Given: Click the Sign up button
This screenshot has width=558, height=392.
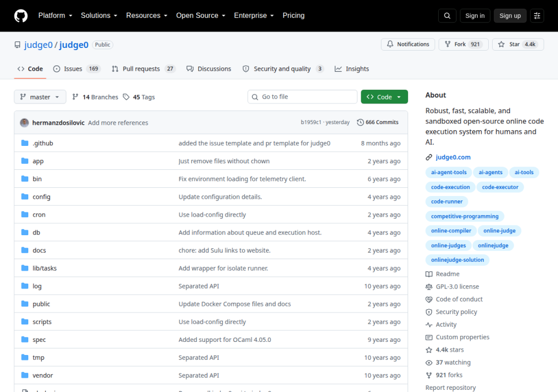Looking at the screenshot, I should pyautogui.click(x=510, y=16).
